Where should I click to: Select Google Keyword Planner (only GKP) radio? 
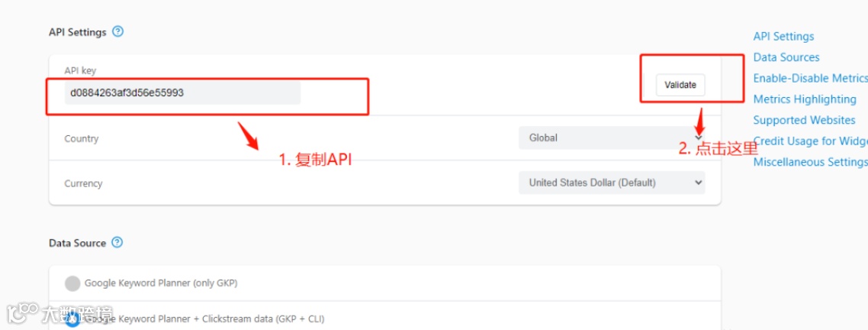[72, 283]
